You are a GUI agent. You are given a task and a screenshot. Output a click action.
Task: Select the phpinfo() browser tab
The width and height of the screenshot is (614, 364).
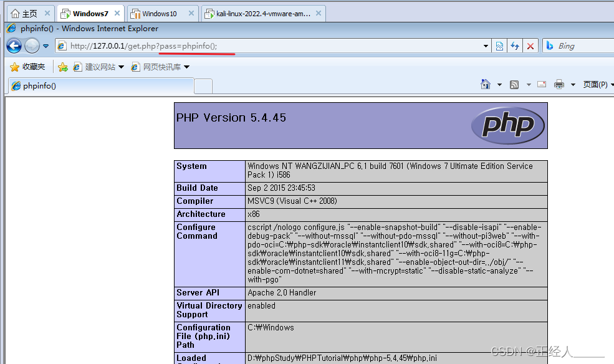coord(100,86)
